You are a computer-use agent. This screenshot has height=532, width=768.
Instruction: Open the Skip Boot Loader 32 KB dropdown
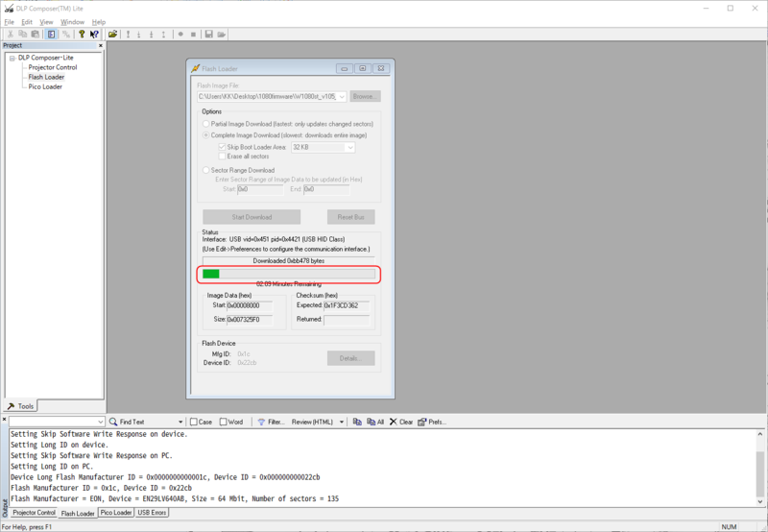pos(350,148)
